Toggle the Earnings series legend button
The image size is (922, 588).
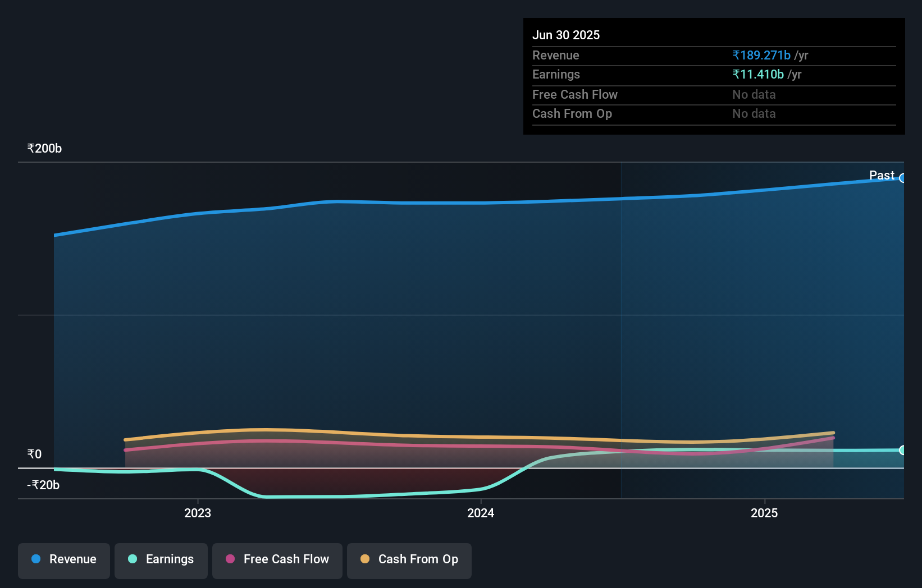(161, 561)
